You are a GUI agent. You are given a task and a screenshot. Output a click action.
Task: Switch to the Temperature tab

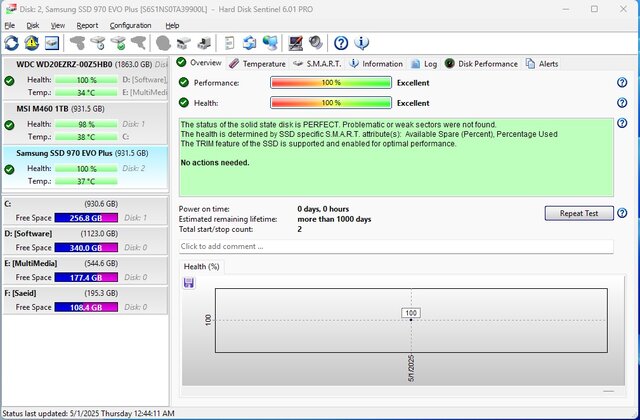point(257,63)
